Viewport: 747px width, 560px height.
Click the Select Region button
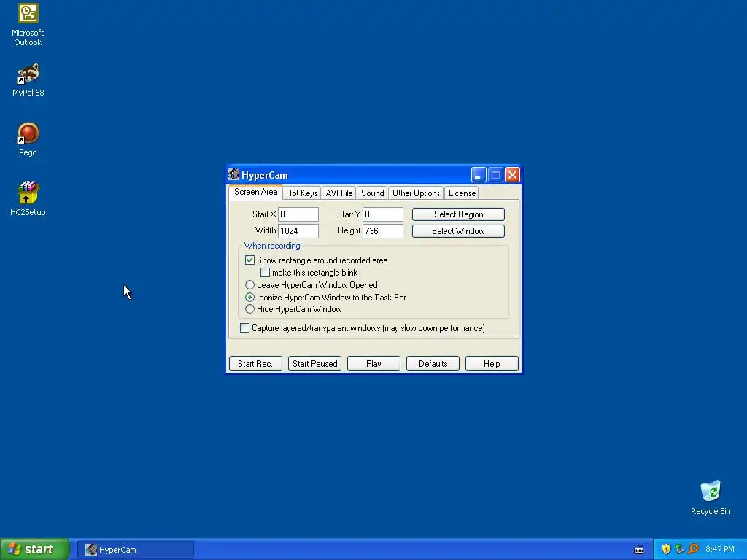click(x=458, y=214)
